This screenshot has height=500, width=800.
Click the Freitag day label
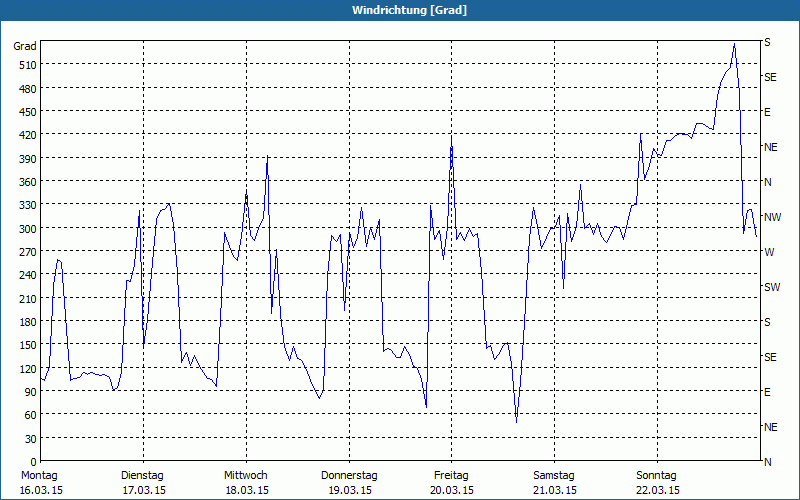pyautogui.click(x=452, y=476)
